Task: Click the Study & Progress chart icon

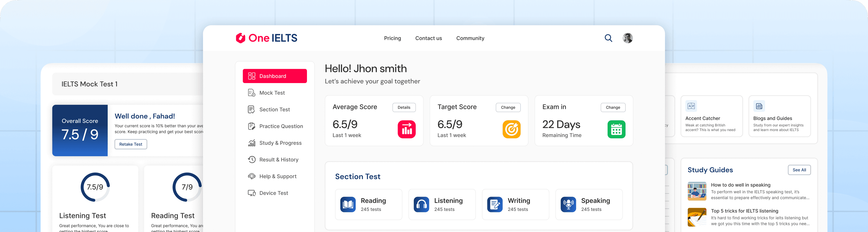Action: coord(251,143)
